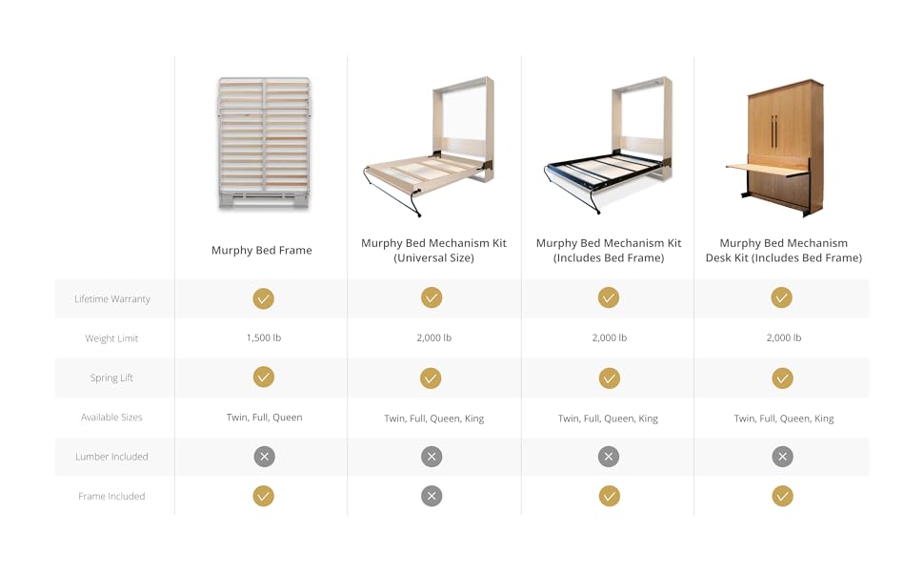The width and height of the screenshot is (924, 572).
Task: Click Lumber Included X icon for Desk Kit
Action: [x=783, y=457]
